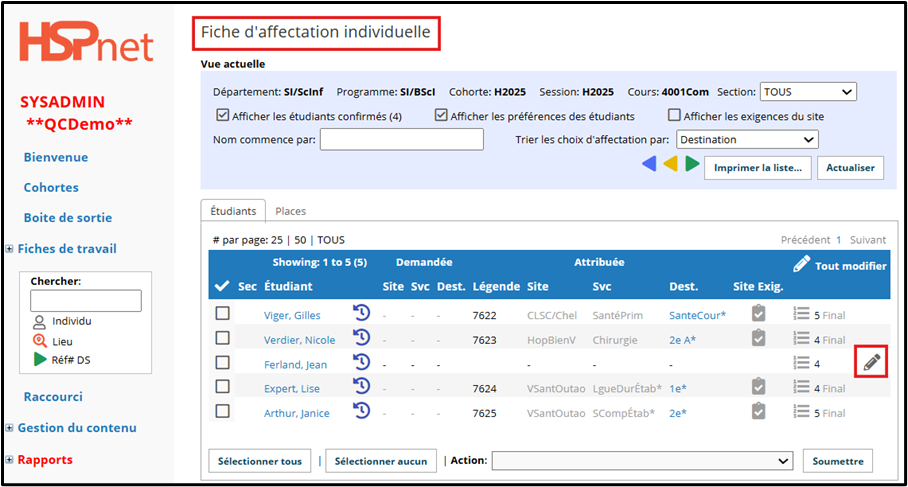Open history icon for Arthur, Janice
The height and width of the screenshot is (487, 908).
361,411
